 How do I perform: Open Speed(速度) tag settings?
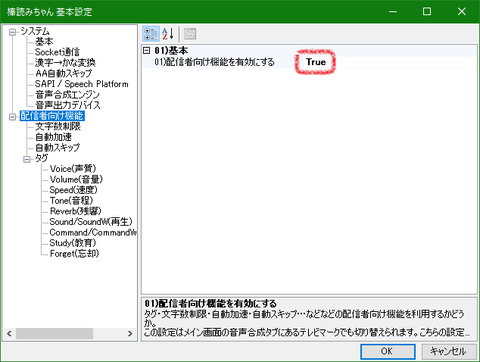click(x=74, y=190)
